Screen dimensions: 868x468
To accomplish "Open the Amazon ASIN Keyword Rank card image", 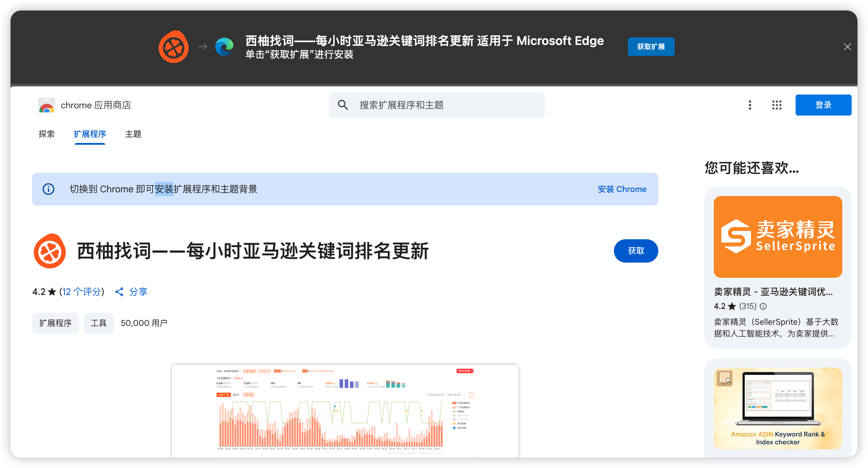I will (x=778, y=408).
